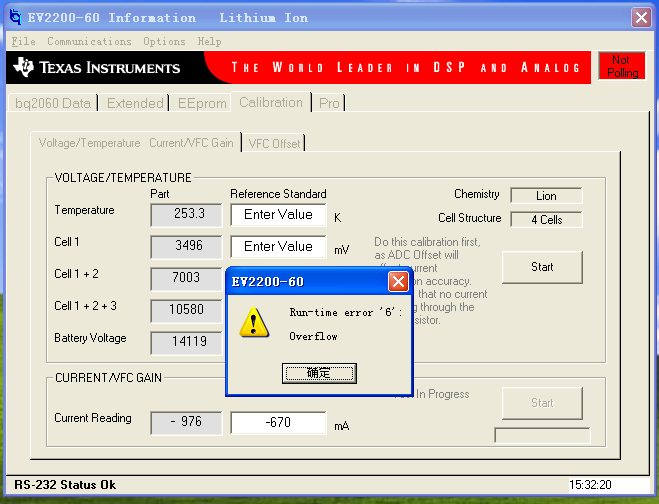Image resolution: width=659 pixels, height=504 pixels.
Task: Click the RS-232 Status Ok status text
Action: [x=65, y=485]
